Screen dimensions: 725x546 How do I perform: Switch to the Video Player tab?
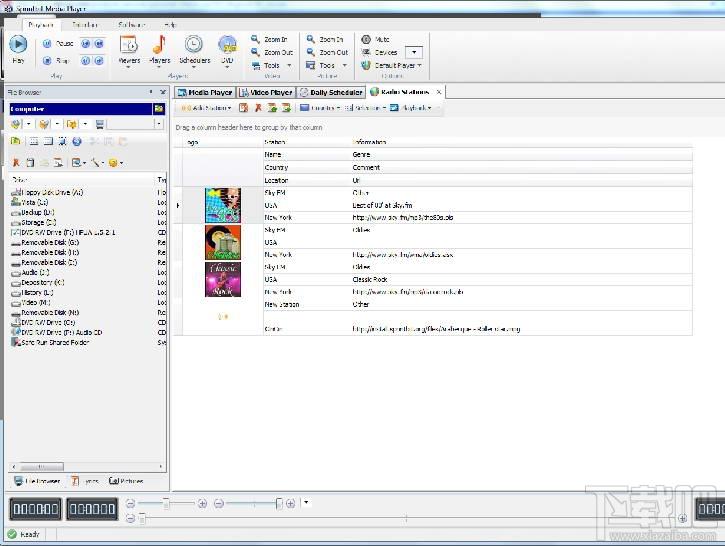266,92
